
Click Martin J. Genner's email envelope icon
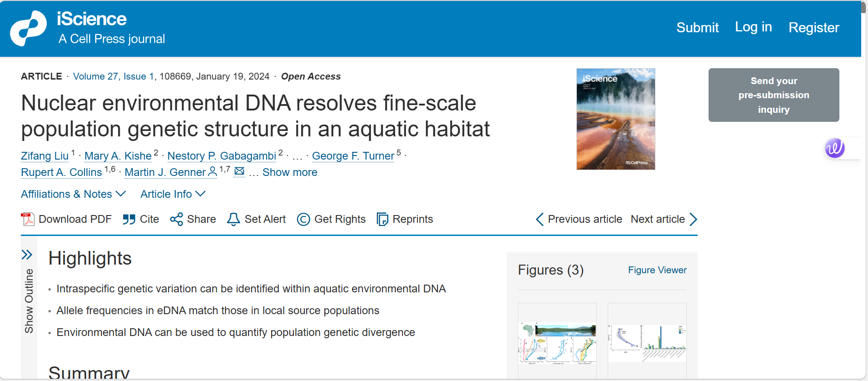tap(239, 171)
